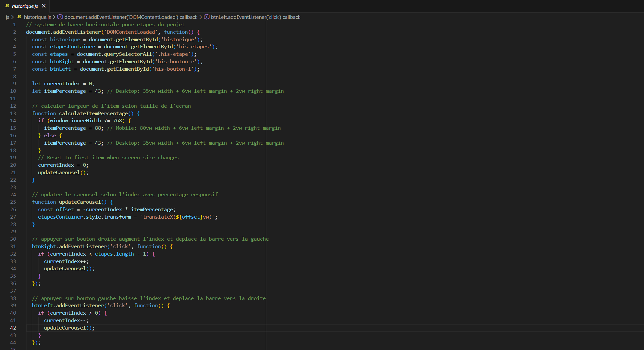644x350 pixels.
Task: Click the cube icon before document.addEventListener breadcrumb
Action: pyautogui.click(x=60, y=17)
